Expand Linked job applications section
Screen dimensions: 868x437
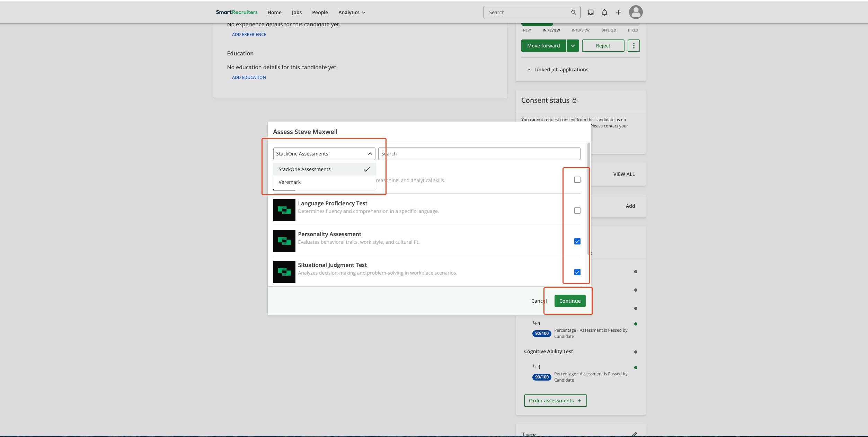point(561,70)
